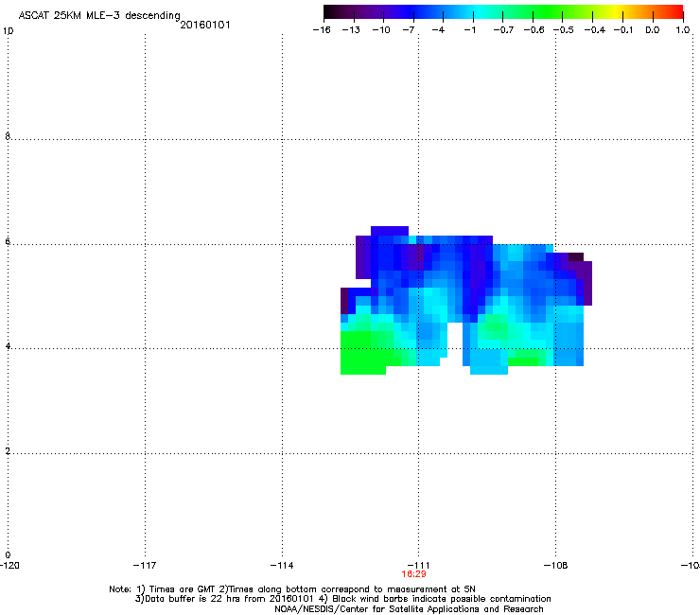
Task: Click the darkest purple cell near -108 longitude
Action: click(576, 256)
